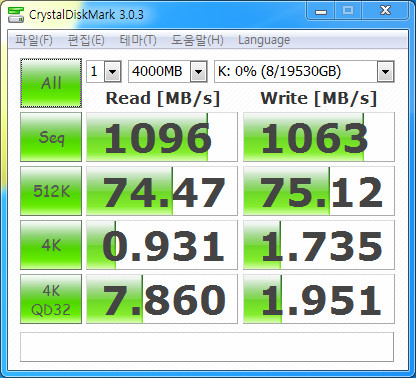The width and height of the screenshot is (416, 378).
Task: Run the 4K random test
Action: pyautogui.click(x=51, y=245)
